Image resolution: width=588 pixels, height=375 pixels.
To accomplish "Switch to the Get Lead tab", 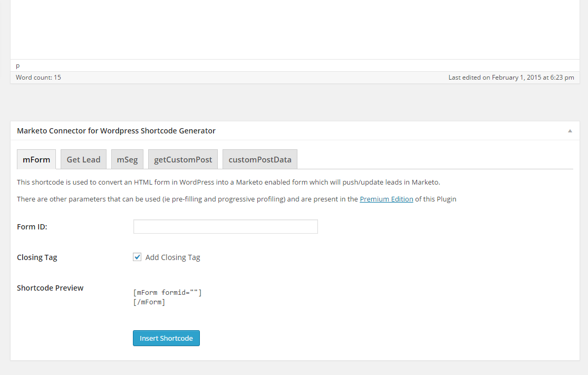I will (x=84, y=159).
